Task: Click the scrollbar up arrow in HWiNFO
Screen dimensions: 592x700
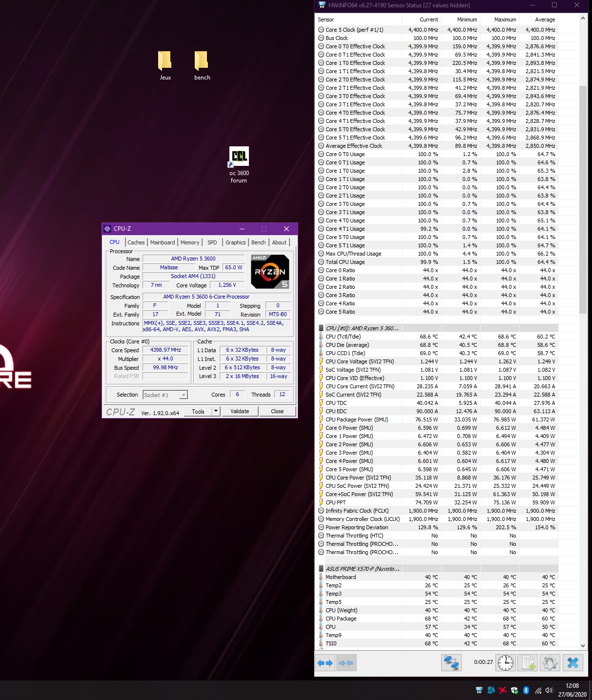Action: click(583, 19)
